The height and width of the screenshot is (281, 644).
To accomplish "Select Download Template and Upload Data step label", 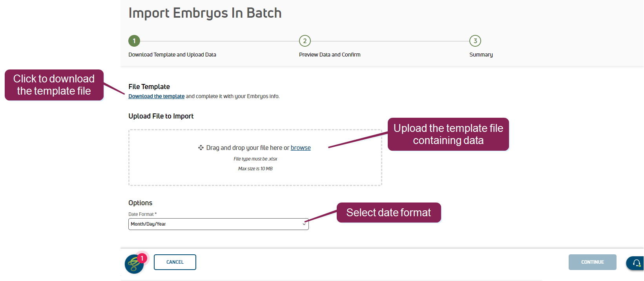I will point(172,55).
